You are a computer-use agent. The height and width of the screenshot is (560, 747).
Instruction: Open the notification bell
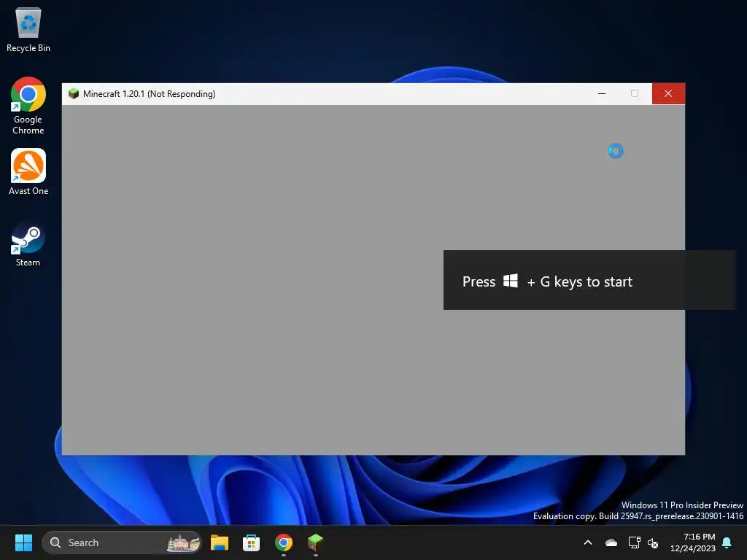click(727, 542)
